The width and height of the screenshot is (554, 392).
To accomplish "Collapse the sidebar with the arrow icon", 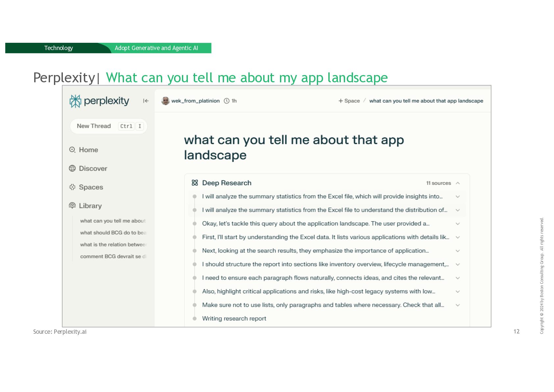I will coord(146,101).
